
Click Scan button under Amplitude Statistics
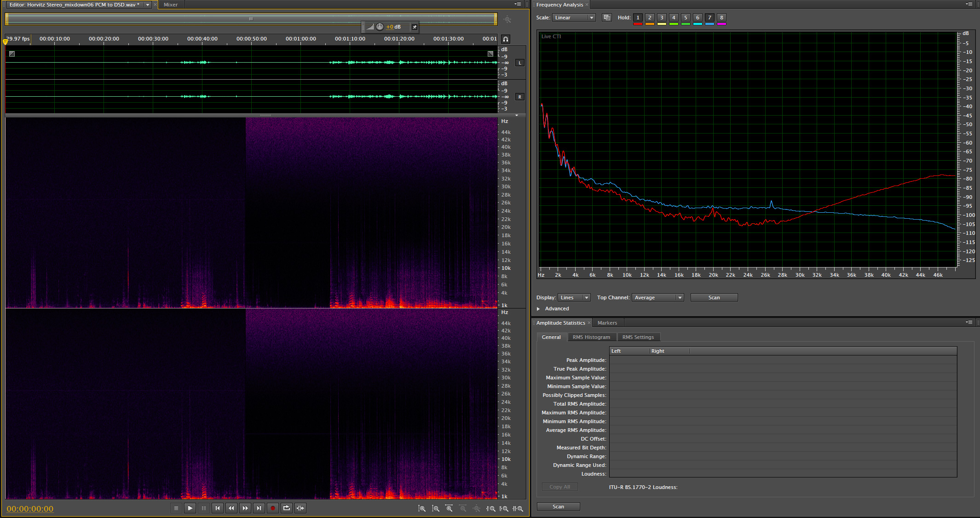(558, 506)
